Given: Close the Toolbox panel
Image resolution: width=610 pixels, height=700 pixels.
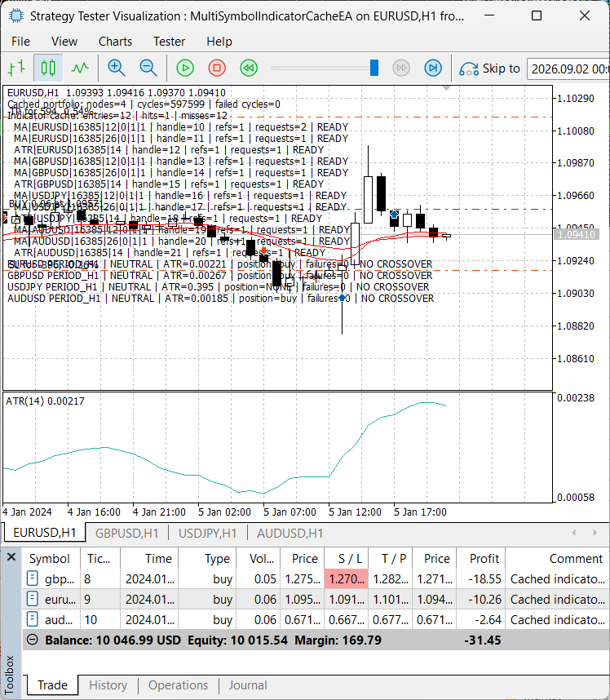Looking at the screenshot, I should pos(11,556).
